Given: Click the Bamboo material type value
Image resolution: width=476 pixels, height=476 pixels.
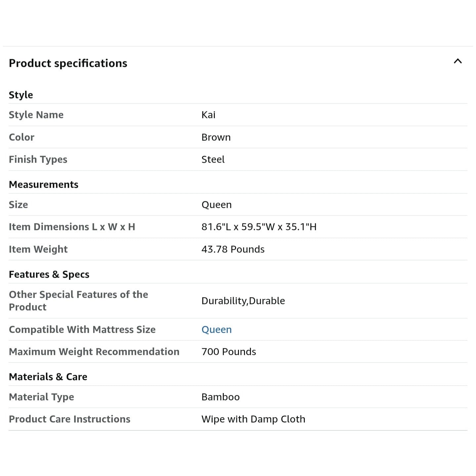Looking at the screenshot, I should click(220, 397).
